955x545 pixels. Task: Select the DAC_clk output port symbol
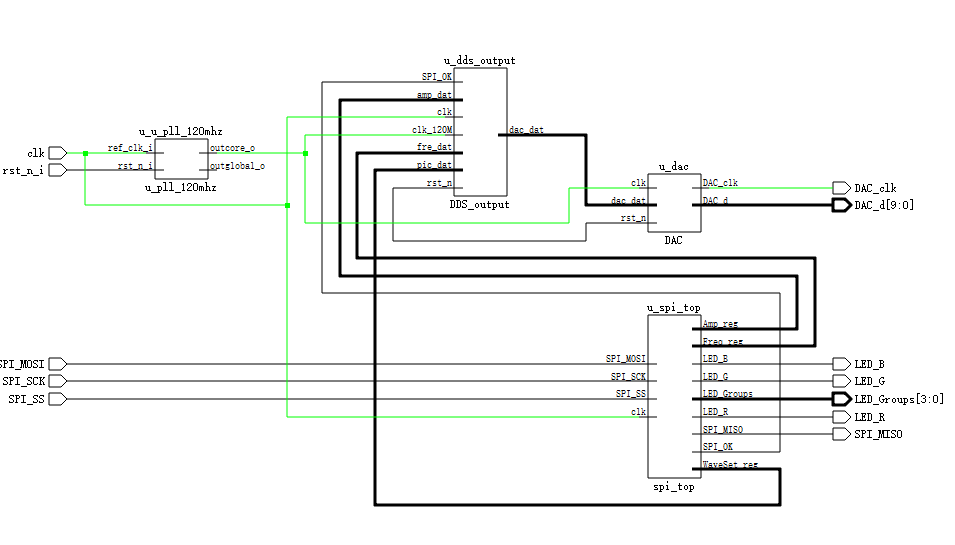coord(841,188)
